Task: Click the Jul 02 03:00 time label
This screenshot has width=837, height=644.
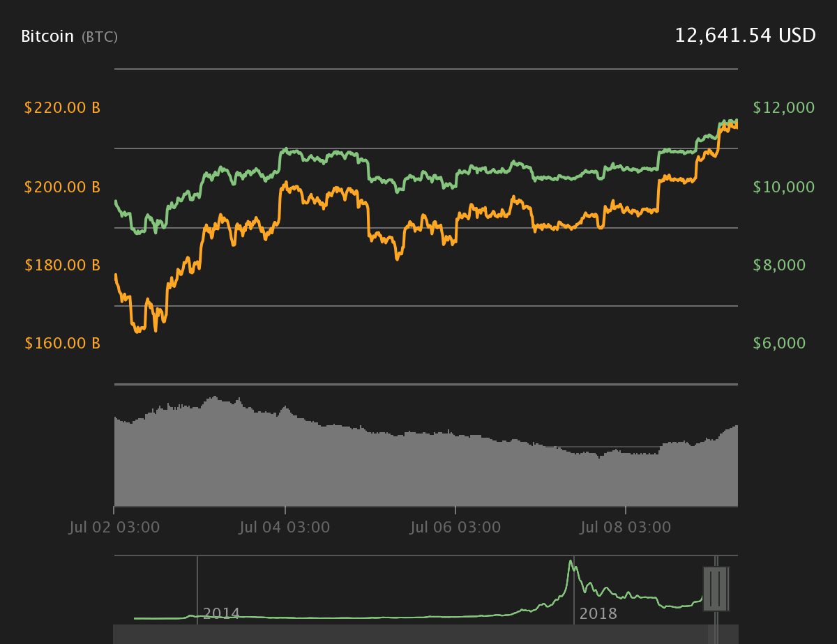Action: pos(114,527)
